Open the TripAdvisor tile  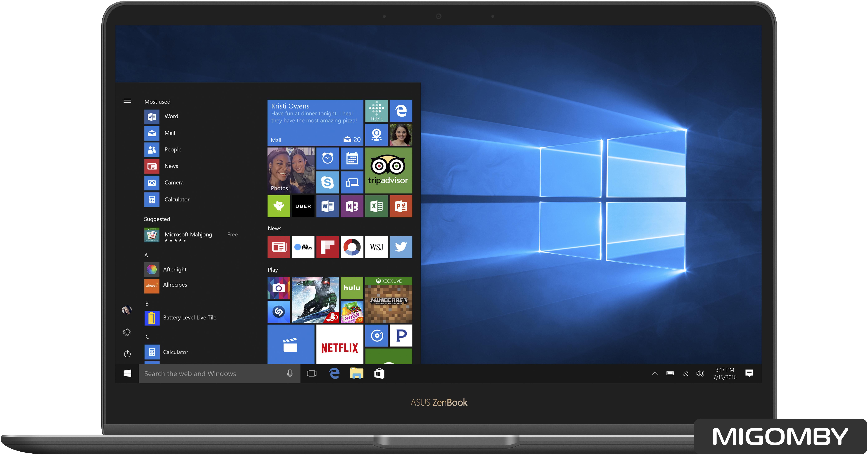[x=389, y=170]
